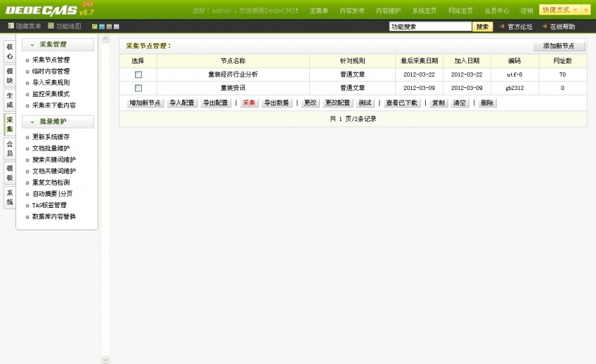The height and width of the screenshot is (364, 596).
Task: Click the 更改 button
Action: [x=310, y=103]
